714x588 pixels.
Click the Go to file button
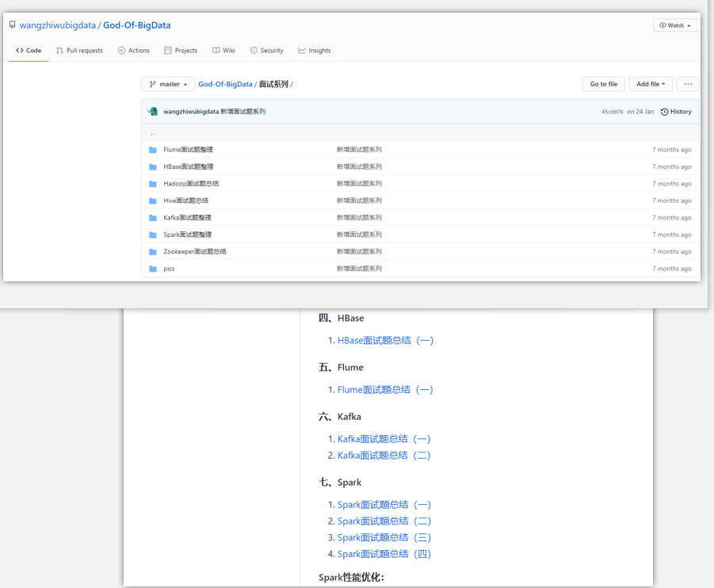[x=604, y=84]
